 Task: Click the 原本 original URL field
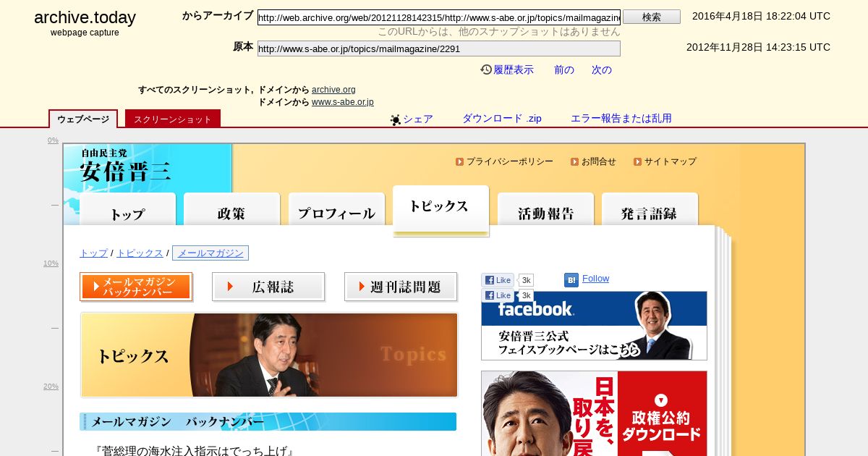pos(439,48)
